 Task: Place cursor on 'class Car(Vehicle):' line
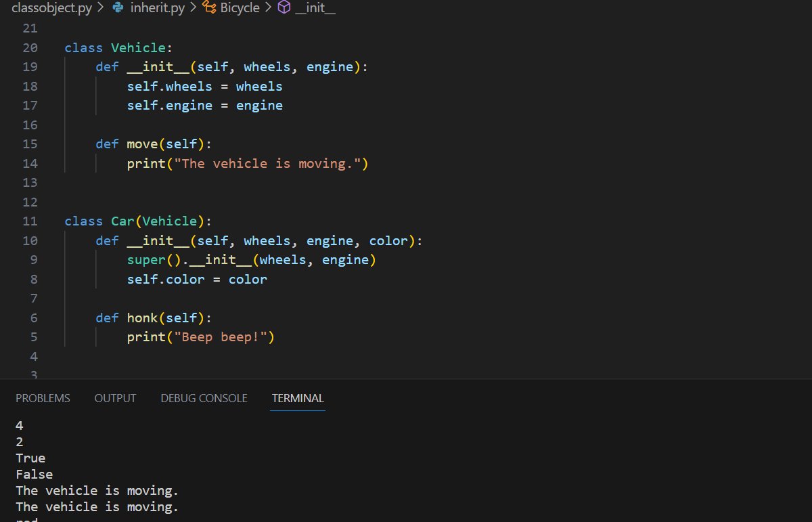138,221
